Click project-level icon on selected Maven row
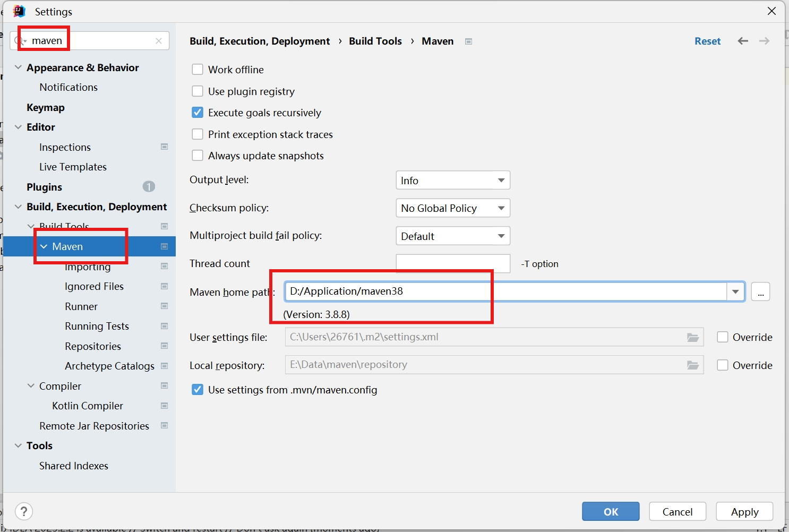The image size is (789, 532). [165, 246]
